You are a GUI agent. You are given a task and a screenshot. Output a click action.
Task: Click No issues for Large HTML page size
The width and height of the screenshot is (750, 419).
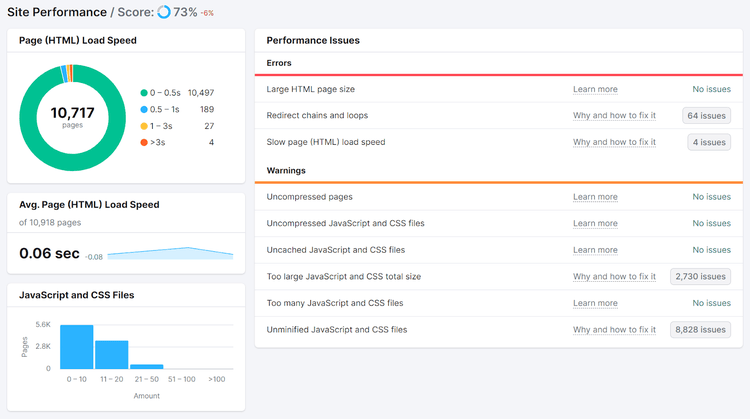pos(711,89)
